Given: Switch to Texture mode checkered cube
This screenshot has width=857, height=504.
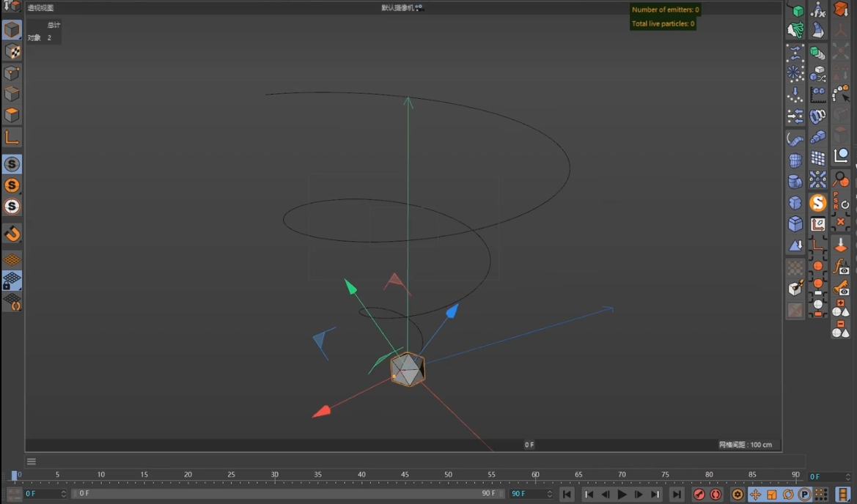Looking at the screenshot, I should tap(12, 51).
